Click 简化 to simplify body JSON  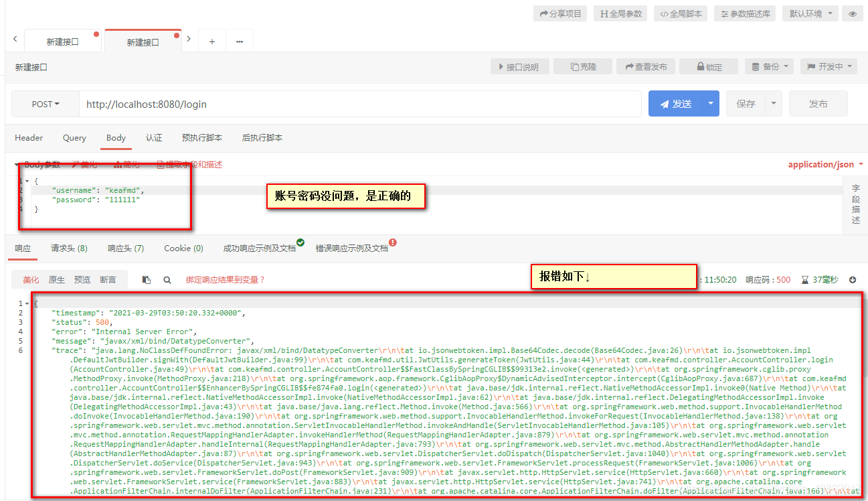[x=127, y=165]
